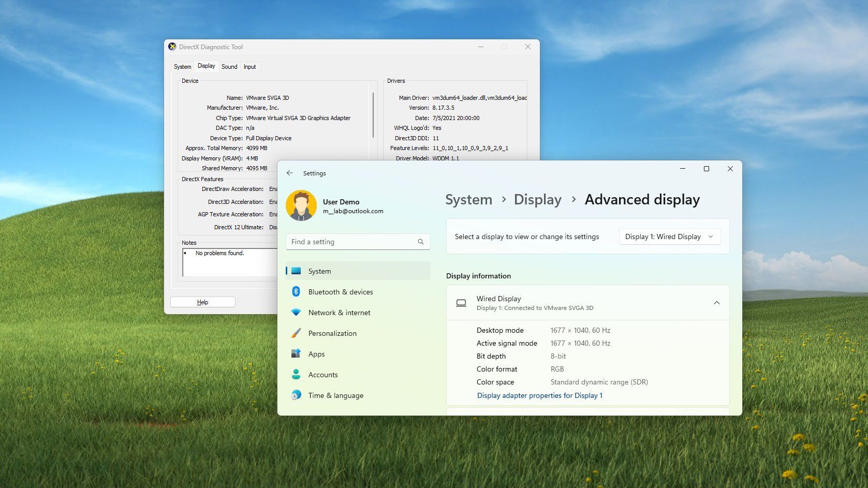Open Time & language settings
868x488 pixels.
click(x=358, y=395)
